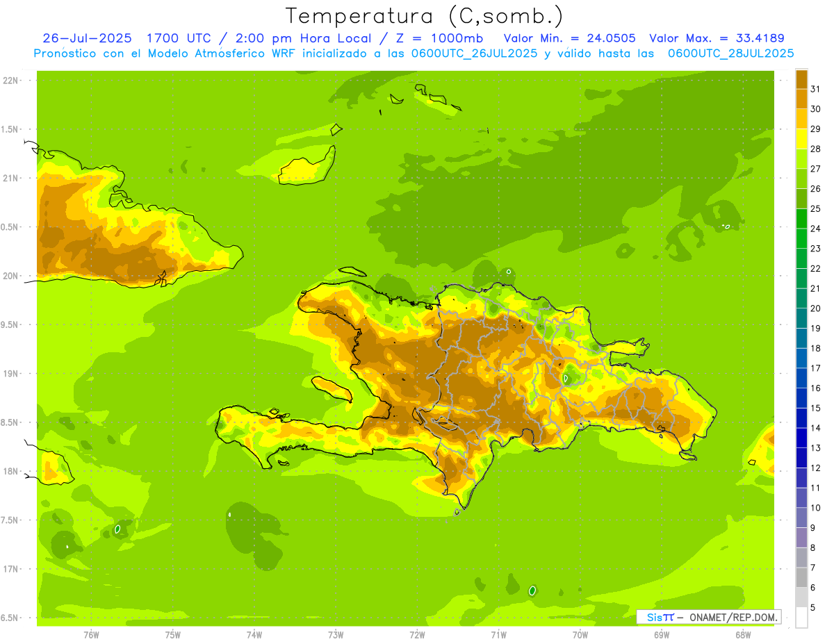Click the orange legend band between 30 and 31
The width and height of the screenshot is (834, 644).
(x=801, y=99)
